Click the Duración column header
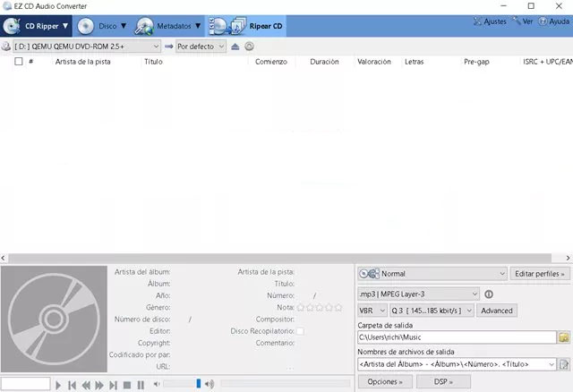Viewport: 573px width, 392px height. click(x=324, y=62)
